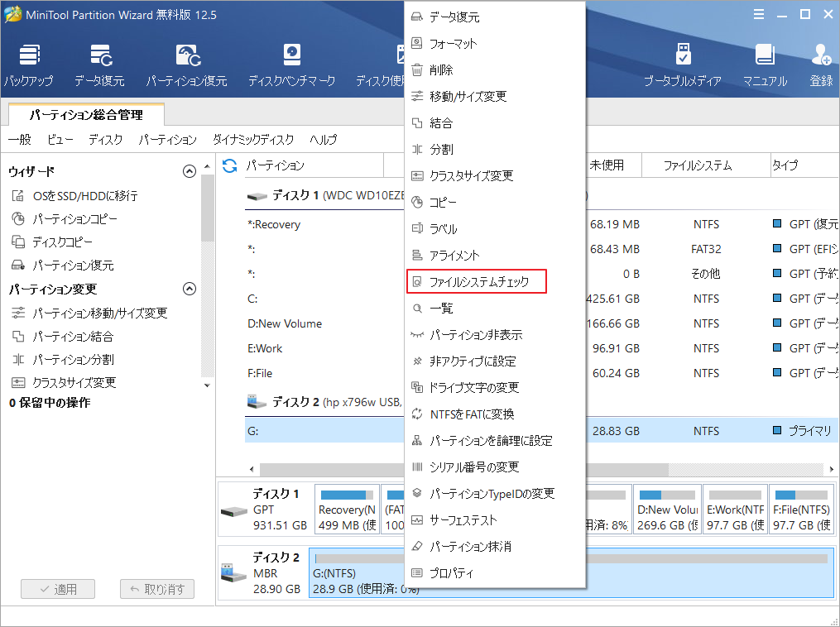Image resolution: width=840 pixels, height=627 pixels.
Task: Select the D:New Volume partition row
Action: [x=324, y=324]
